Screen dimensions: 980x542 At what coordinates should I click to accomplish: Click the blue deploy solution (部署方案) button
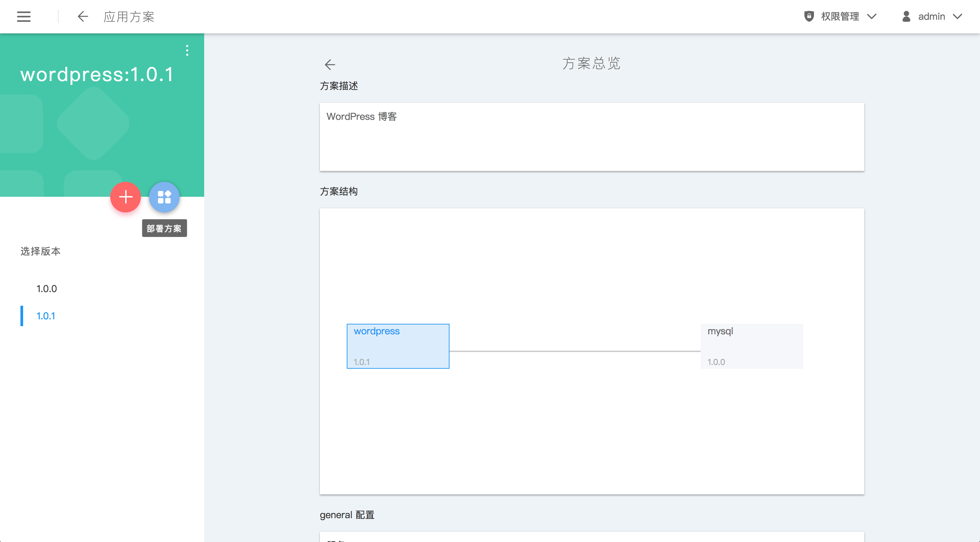coord(164,197)
